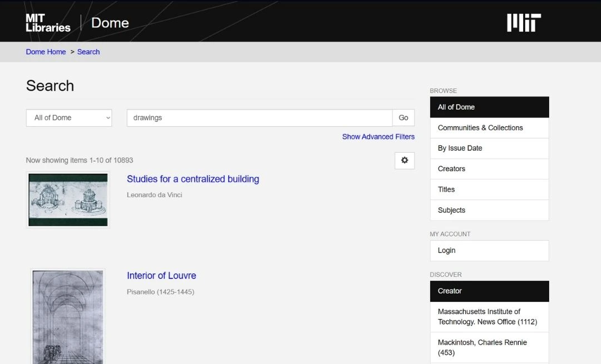
Task: Show Advanced Filters link
Action: [x=378, y=137]
